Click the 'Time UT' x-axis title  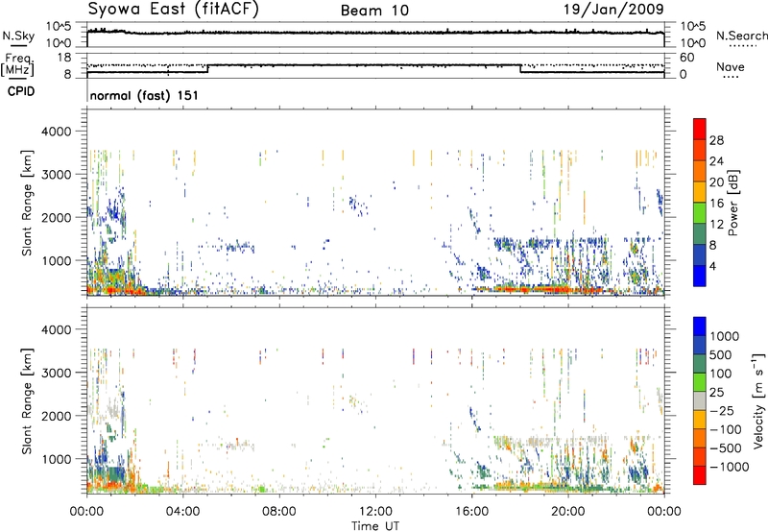(x=375, y=526)
